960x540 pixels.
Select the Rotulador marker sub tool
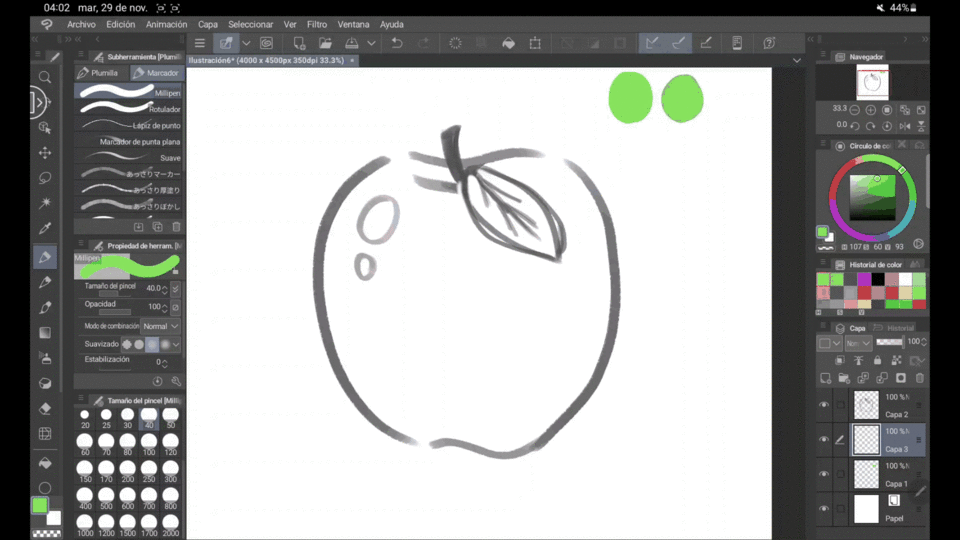tap(129, 108)
